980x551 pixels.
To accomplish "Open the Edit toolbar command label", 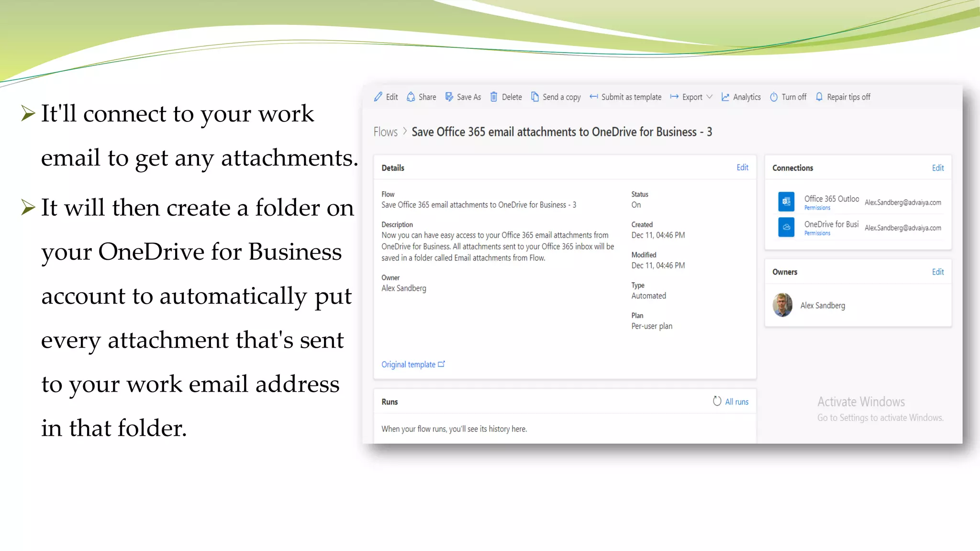I will [392, 97].
